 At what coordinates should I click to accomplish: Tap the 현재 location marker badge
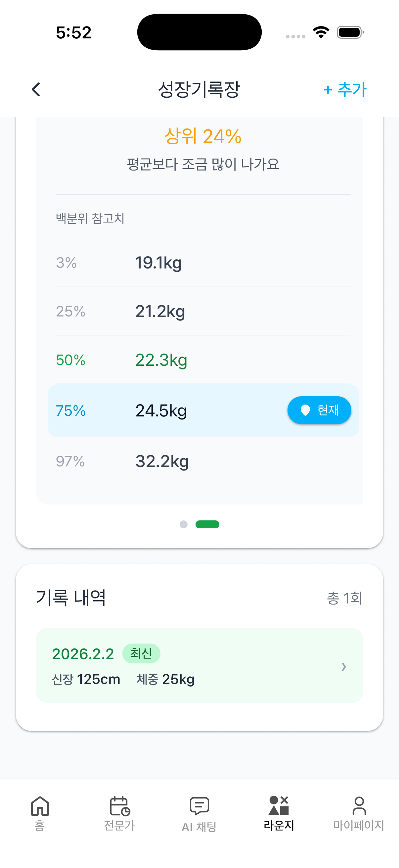click(x=319, y=410)
